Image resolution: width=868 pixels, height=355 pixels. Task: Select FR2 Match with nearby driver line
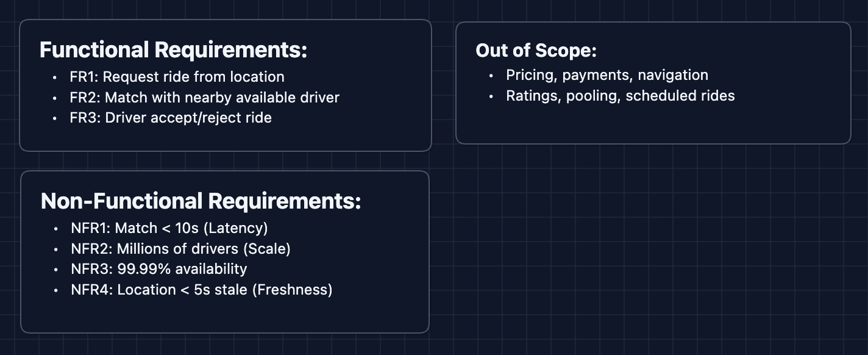click(204, 97)
